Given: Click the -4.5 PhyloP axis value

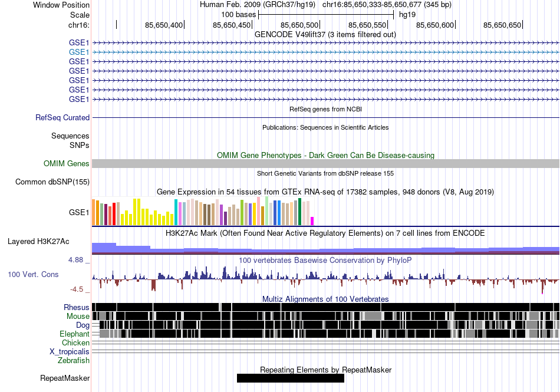Looking at the screenshot, I should point(77,289).
